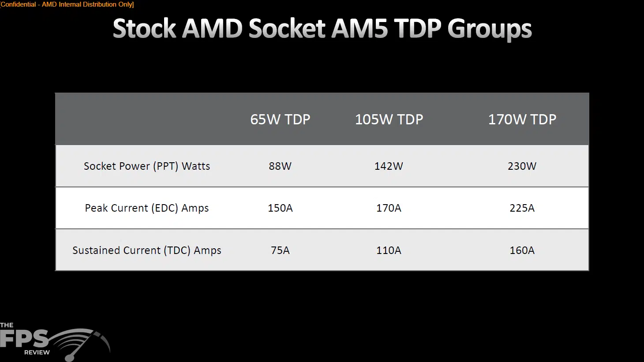Image resolution: width=644 pixels, height=362 pixels.
Task: Pick the 170A peak current cell
Action: click(x=389, y=208)
